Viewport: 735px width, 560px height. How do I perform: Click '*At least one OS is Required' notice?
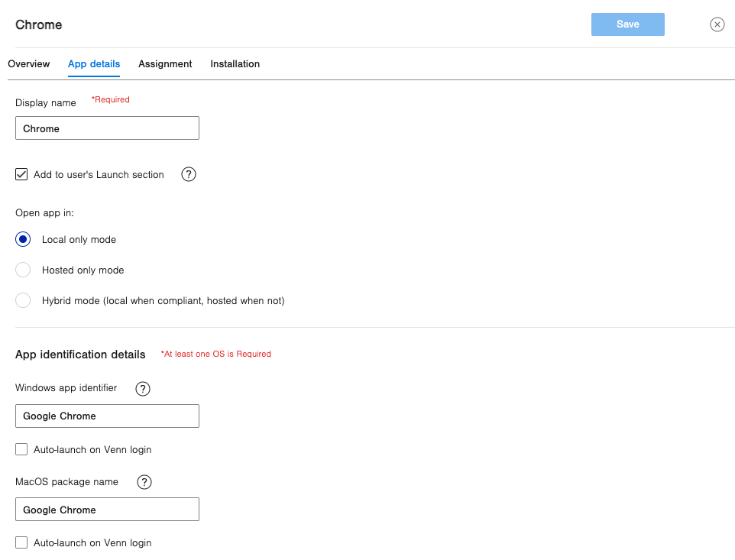(x=216, y=354)
